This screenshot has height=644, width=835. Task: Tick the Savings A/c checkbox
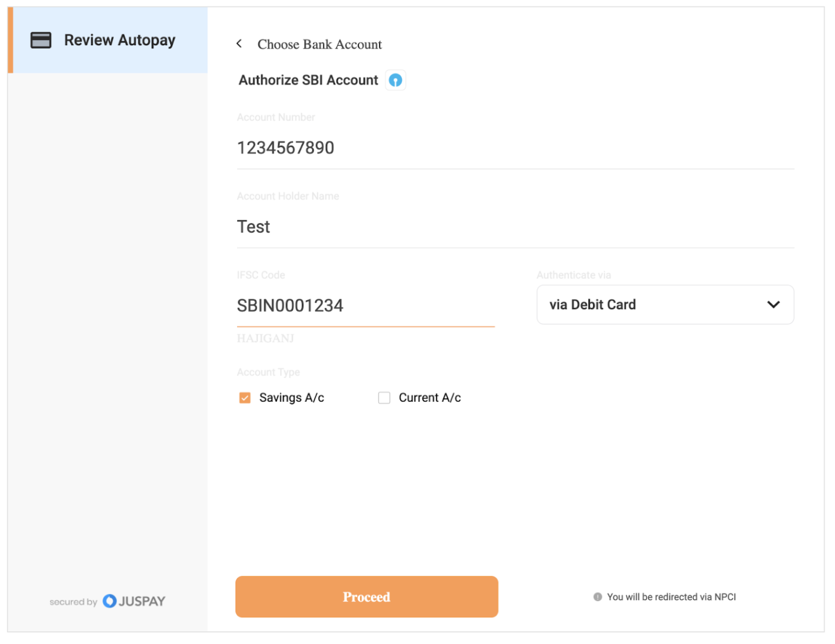click(x=244, y=398)
